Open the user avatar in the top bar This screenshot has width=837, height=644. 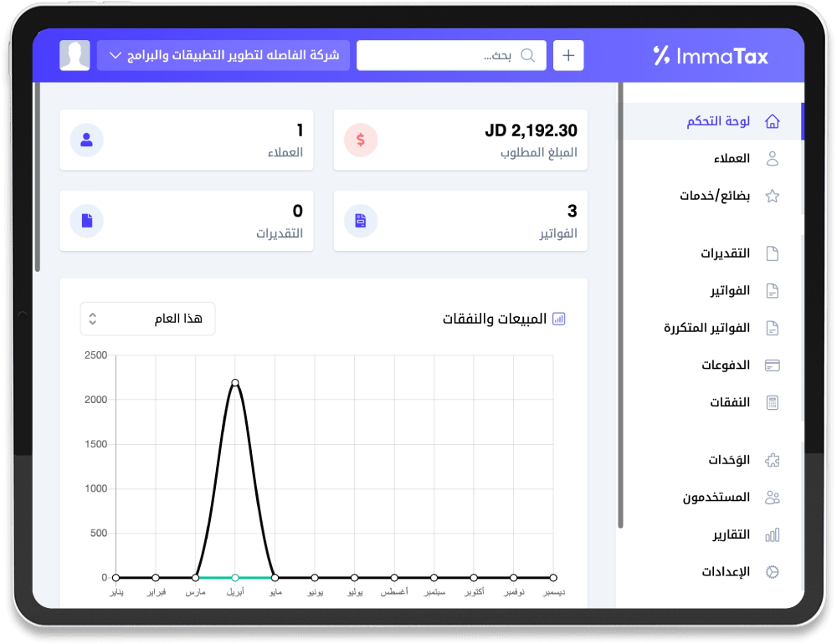pos(74,56)
